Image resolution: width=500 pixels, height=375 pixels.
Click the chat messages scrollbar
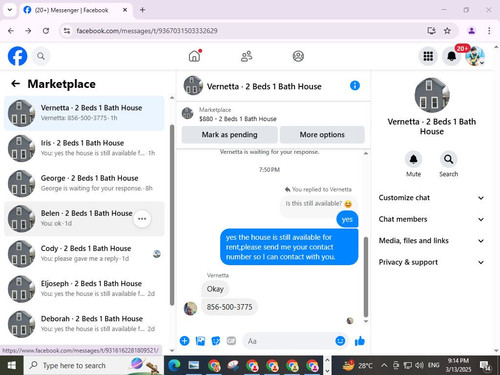pyautogui.click(x=366, y=277)
